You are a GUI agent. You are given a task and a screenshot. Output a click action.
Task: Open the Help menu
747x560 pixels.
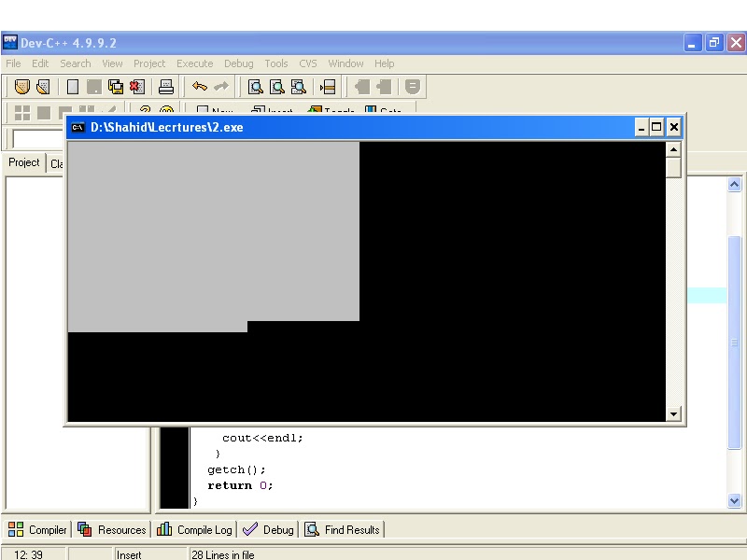[384, 63]
